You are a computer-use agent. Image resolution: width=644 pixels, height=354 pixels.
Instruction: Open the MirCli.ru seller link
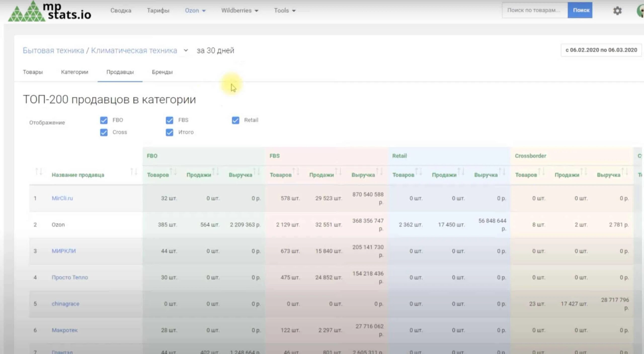62,198
